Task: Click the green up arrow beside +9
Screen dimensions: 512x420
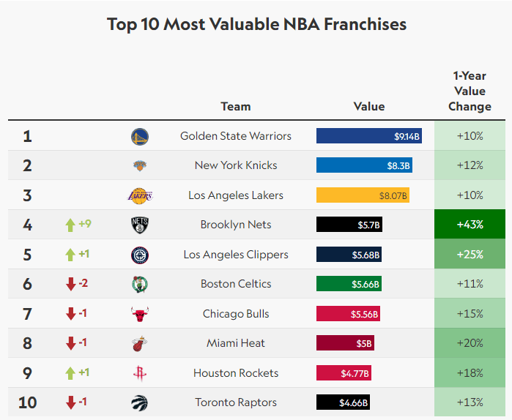Action: coord(70,225)
